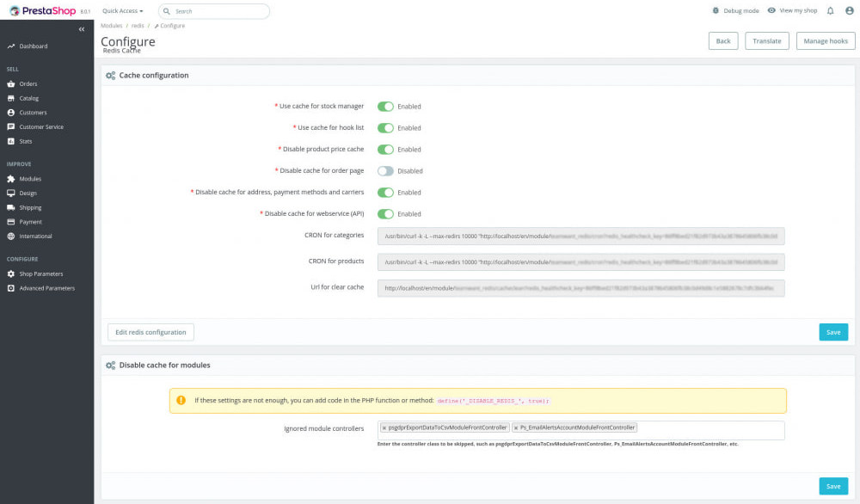Image resolution: width=860 pixels, height=504 pixels.
Task: Click Modules breadcrumb link
Action: point(111,26)
